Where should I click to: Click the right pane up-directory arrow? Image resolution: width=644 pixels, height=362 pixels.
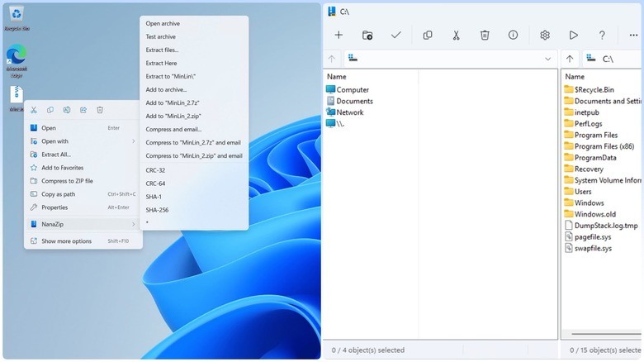570,59
